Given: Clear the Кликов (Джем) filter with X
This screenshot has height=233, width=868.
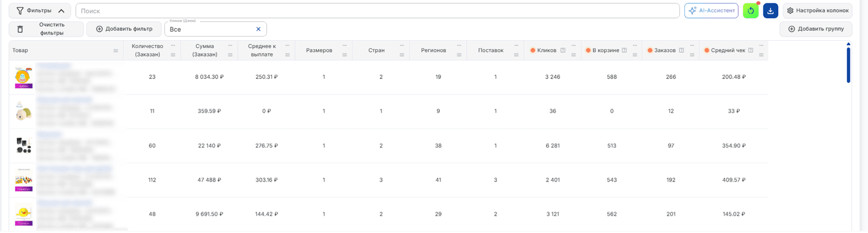Looking at the screenshot, I should pyautogui.click(x=258, y=29).
